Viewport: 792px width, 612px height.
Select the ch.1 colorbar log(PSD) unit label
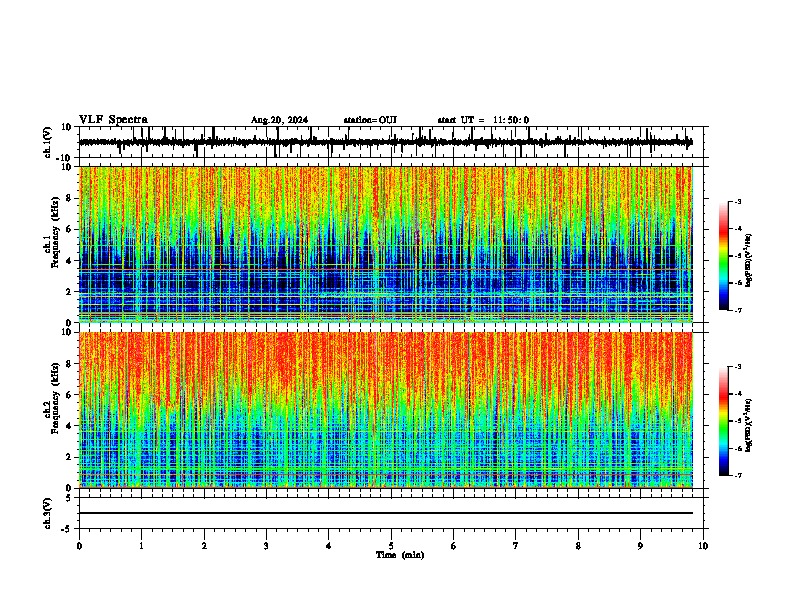pos(749,261)
